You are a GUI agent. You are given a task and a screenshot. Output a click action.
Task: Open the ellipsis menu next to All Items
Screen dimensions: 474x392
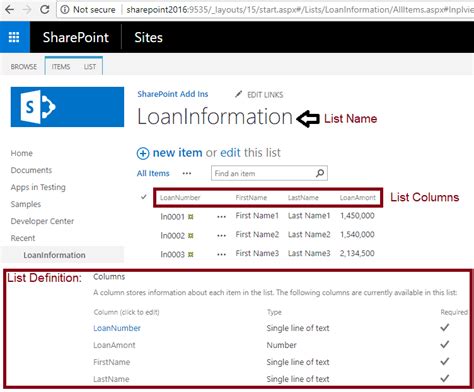pos(187,173)
